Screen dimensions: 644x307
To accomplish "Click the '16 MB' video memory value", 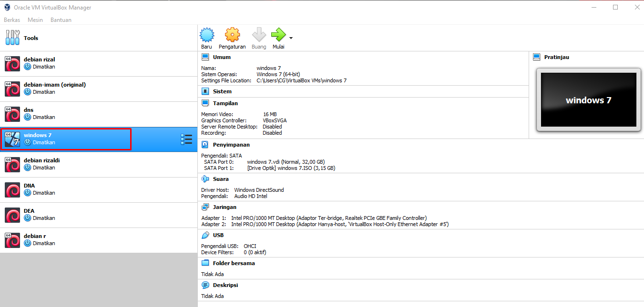I will point(270,114).
